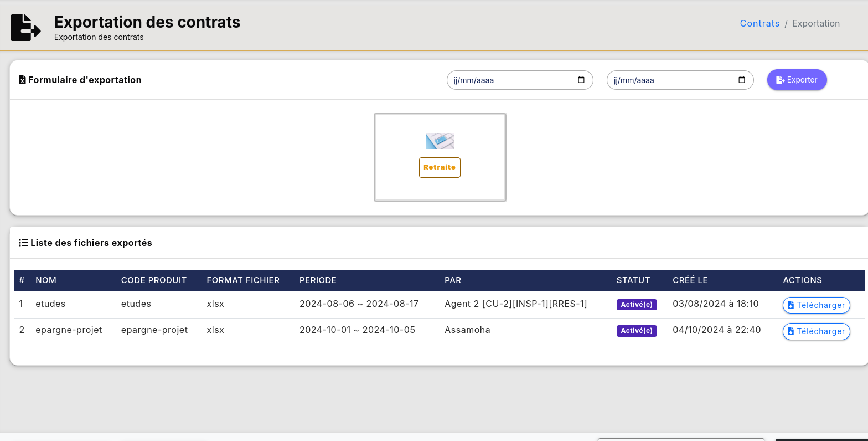
Task: Click the export file icon beside page title
Action: click(25, 28)
